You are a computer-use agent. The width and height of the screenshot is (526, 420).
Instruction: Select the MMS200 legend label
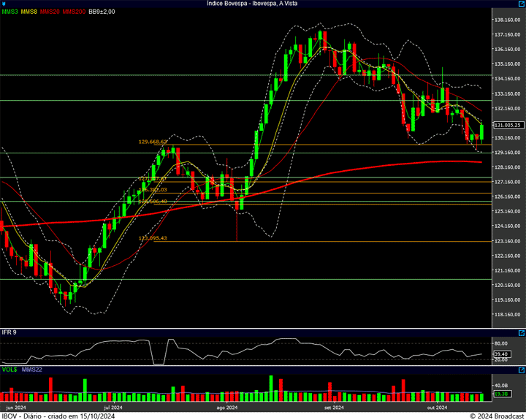(74, 12)
